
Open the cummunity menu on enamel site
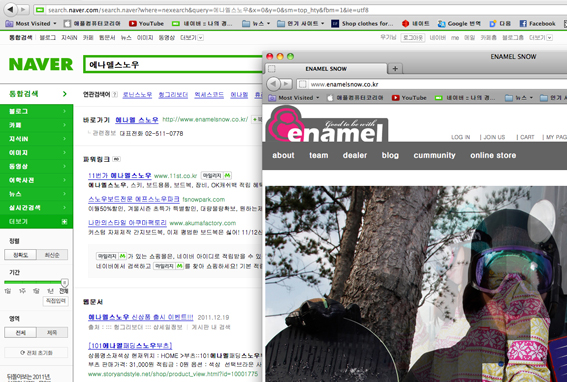pyautogui.click(x=434, y=155)
